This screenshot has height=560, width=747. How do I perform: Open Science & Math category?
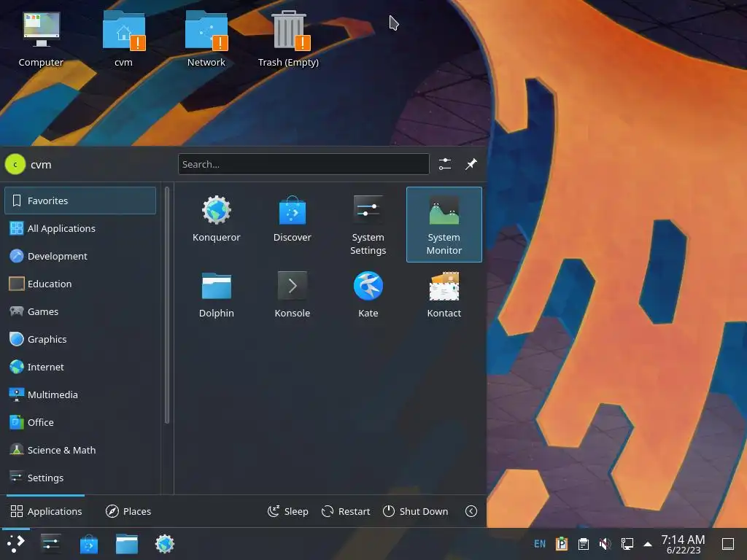80,449
